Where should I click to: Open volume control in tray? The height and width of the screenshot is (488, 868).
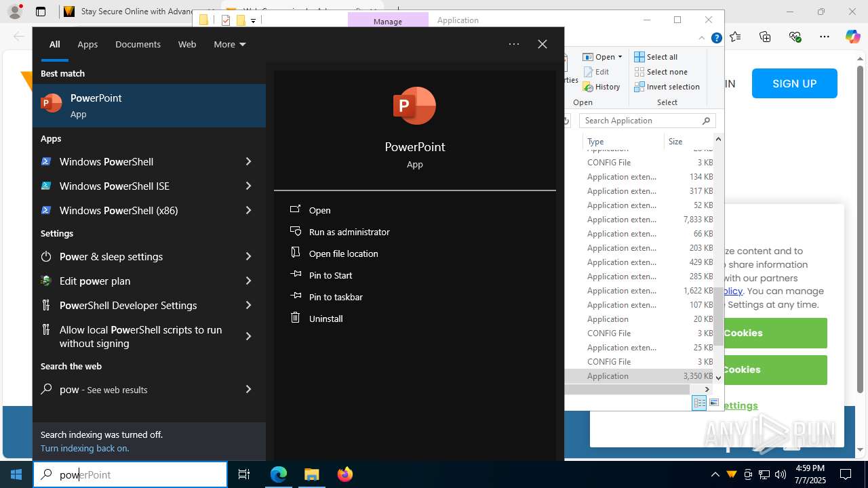point(781,474)
